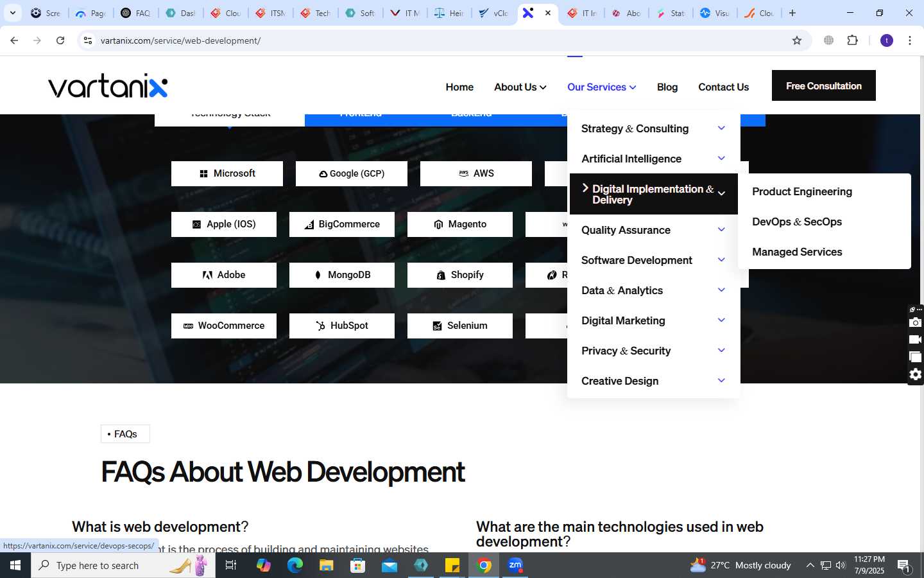Viewport: 924px width, 578px height.
Task: Select Digital Implementation & Delivery menu entry
Action: coord(654,194)
